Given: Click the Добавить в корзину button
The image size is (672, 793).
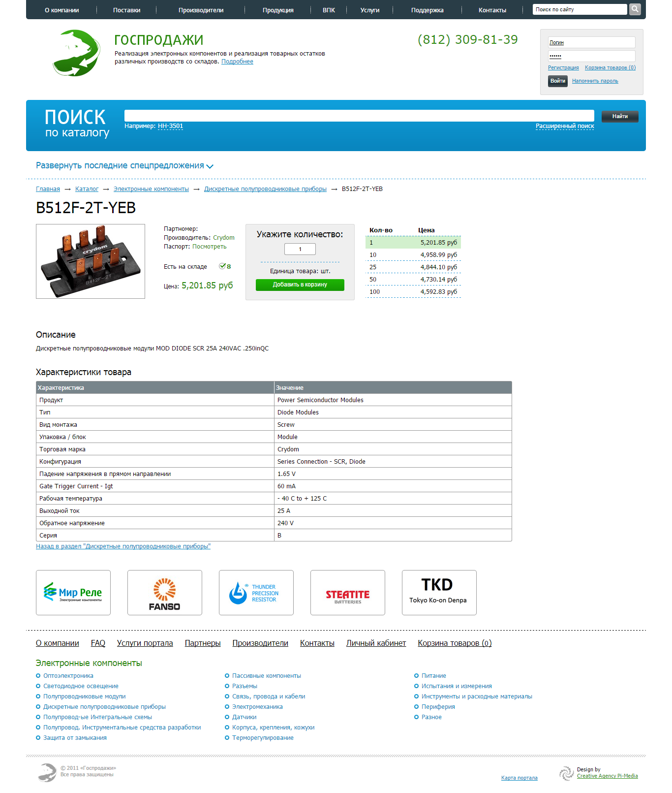Looking at the screenshot, I should tap(300, 285).
